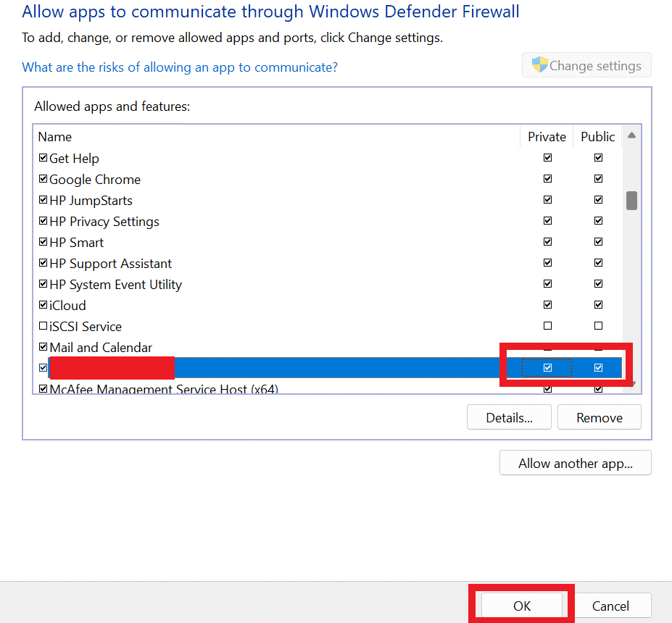Screen dimensions: 672x623
Task: Confirm changes with the OK button
Action: tap(522, 606)
